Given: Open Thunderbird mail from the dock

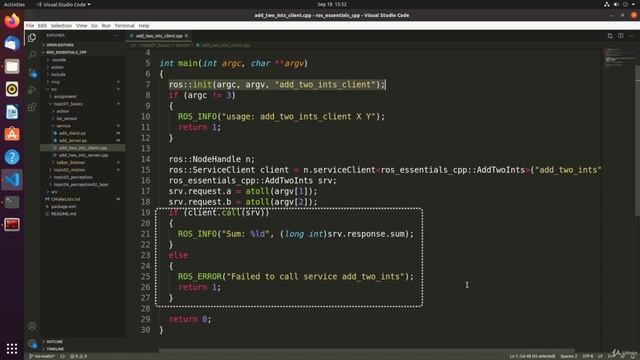Looking at the screenshot, I should tap(12, 44).
